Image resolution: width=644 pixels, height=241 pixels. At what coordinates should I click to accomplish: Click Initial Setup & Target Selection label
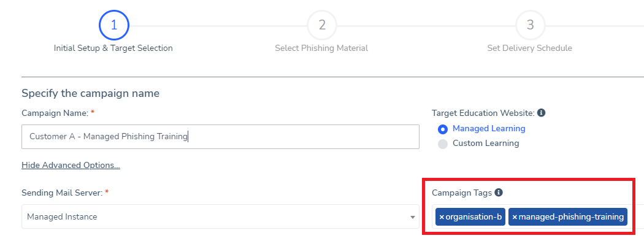point(113,48)
